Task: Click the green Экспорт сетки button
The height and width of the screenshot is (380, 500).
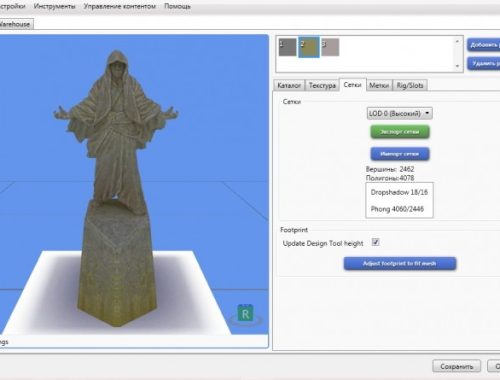Action: point(400,132)
